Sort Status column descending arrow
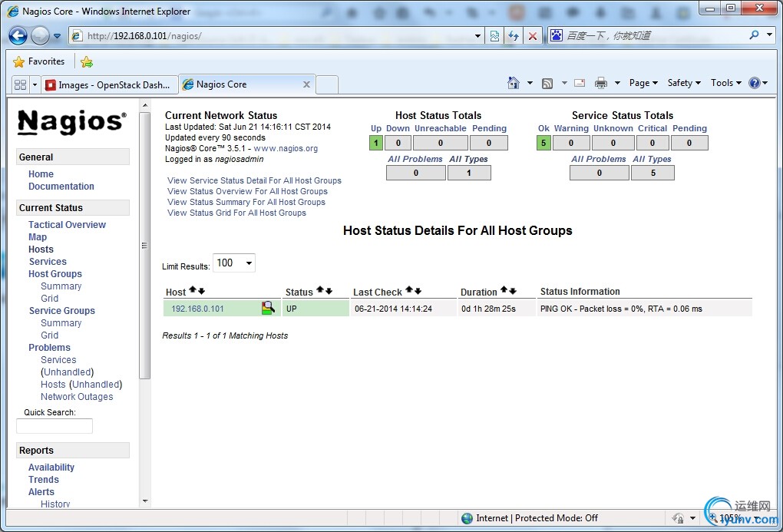 (329, 290)
